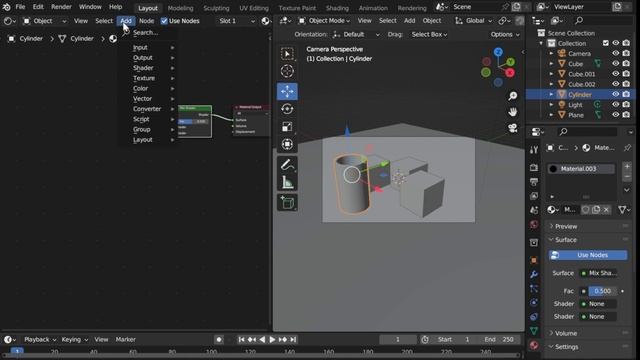This screenshot has width=640, height=360.
Task: Expand the Camera tree item
Action: [x=551, y=53]
